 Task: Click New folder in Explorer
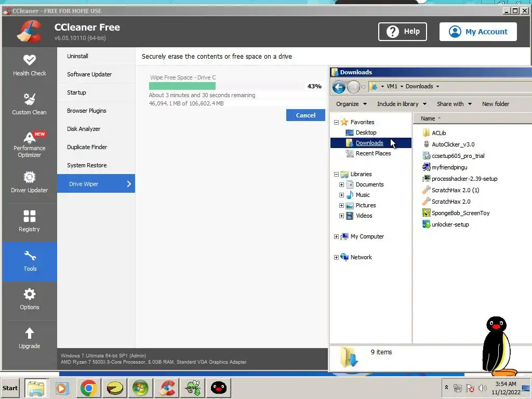coord(495,104)
